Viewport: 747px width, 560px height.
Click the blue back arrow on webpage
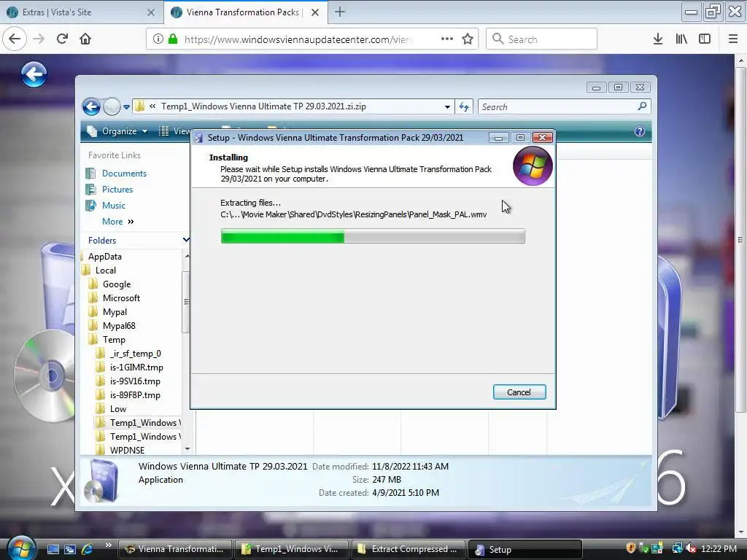(34, 74)
